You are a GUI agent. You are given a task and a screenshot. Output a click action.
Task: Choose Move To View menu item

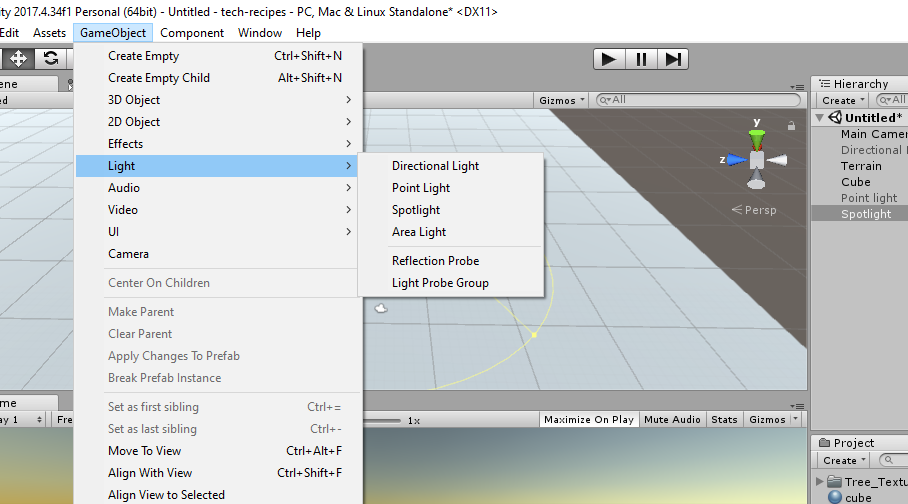219,451
